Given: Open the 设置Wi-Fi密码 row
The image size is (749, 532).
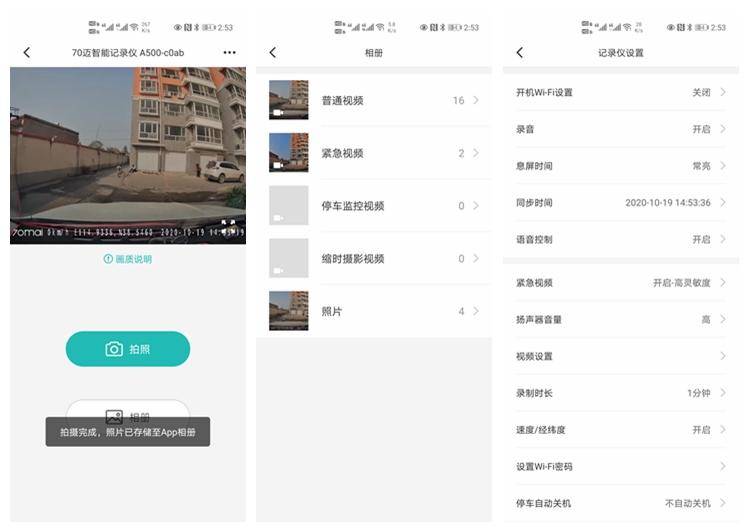Looking at the screenshot, I should (x=621, y=467).
